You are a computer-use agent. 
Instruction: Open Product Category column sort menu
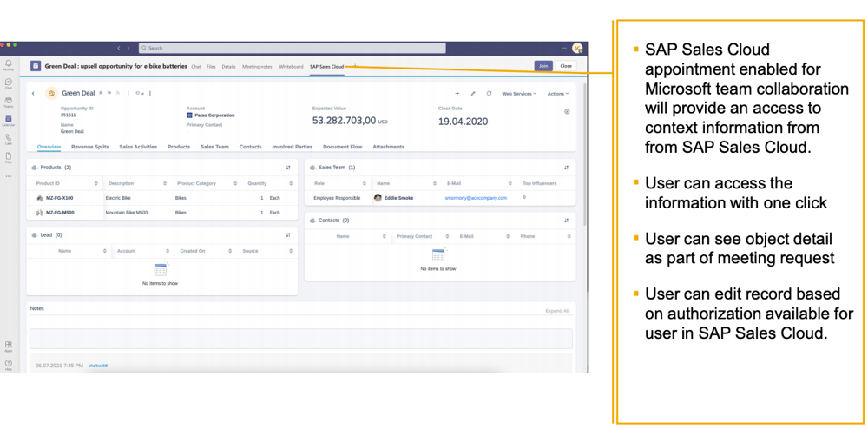235,183
